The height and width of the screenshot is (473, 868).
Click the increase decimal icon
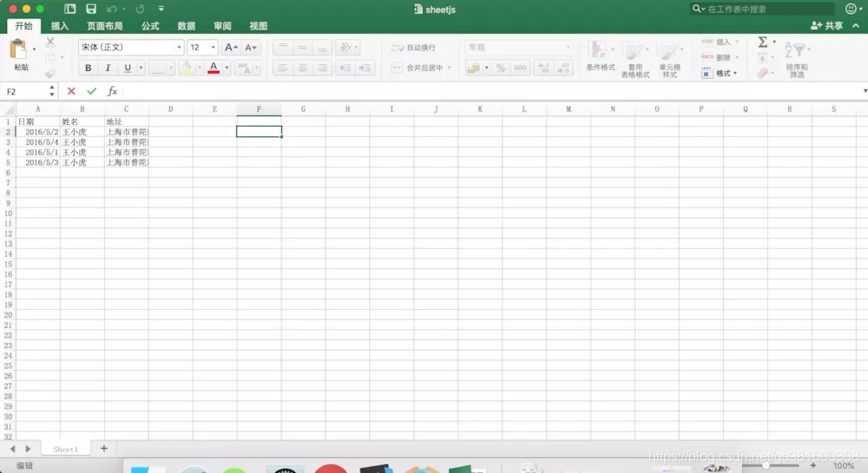544,68
